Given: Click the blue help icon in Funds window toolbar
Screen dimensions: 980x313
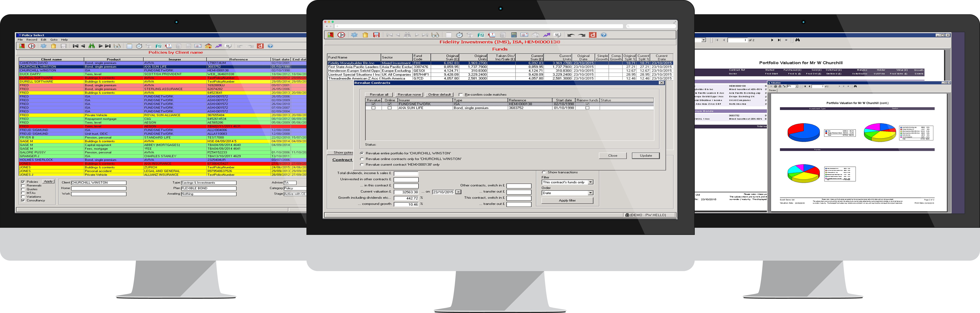Looking at the screenshot, I should coord(604,35).
